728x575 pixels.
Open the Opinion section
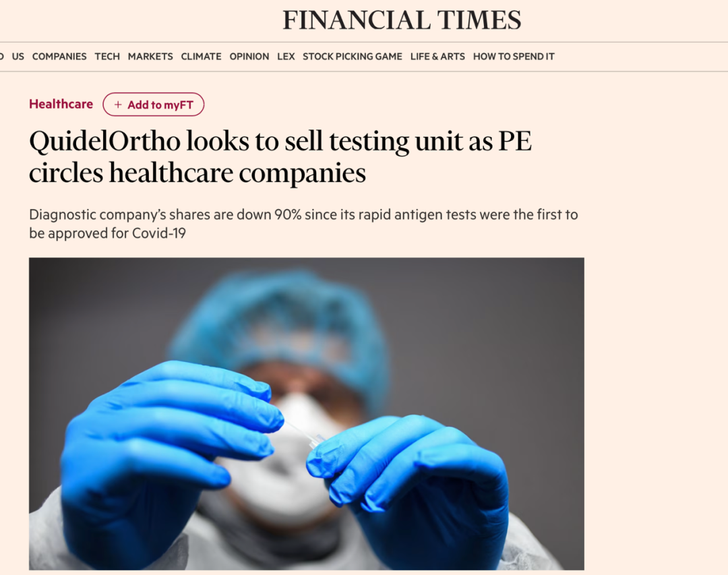[x=249, y=57]
